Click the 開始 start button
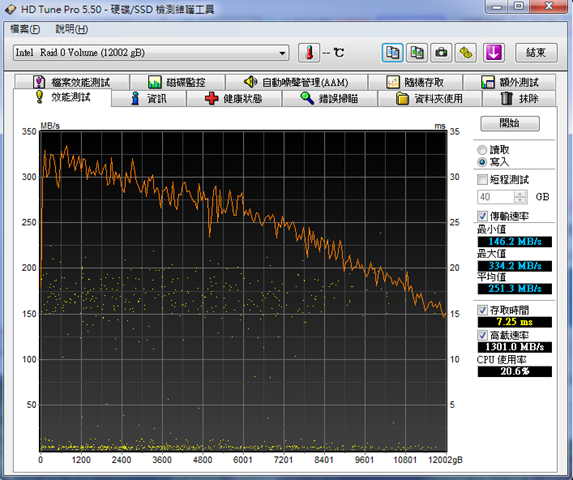Screen dimensions: 573x480 coord(510,123)
